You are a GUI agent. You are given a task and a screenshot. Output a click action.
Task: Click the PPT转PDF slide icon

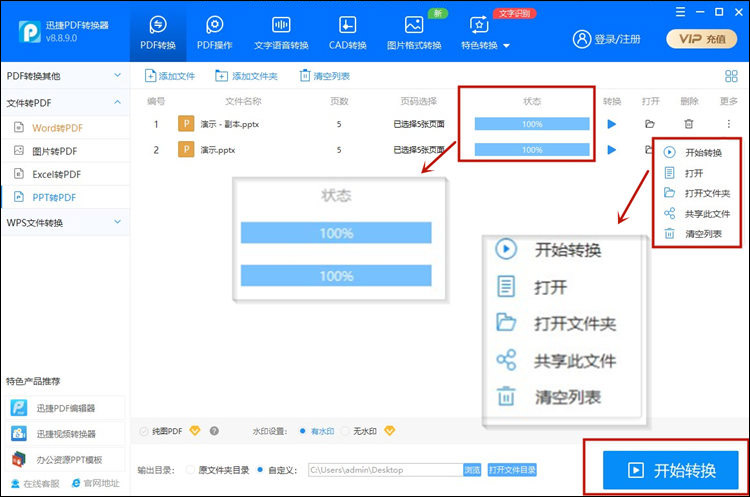click(19, 197)
